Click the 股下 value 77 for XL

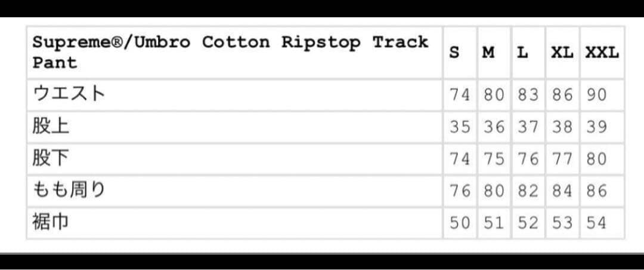point(562,159)
